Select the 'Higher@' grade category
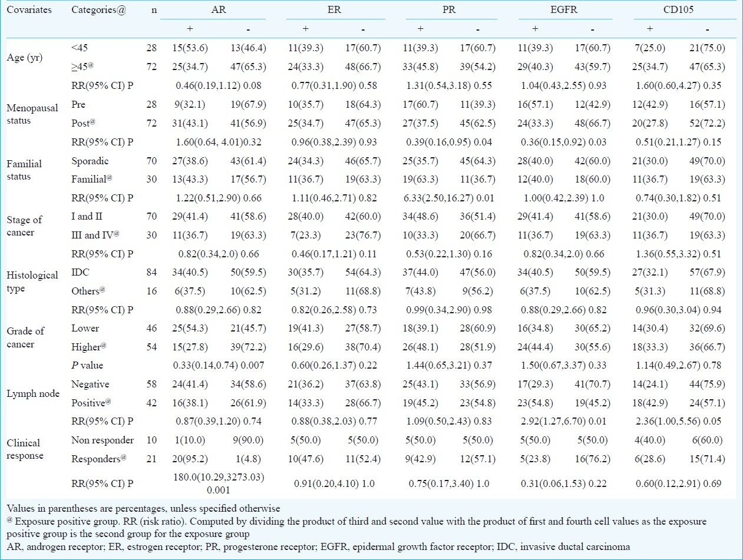 click(x=88, y=347)
